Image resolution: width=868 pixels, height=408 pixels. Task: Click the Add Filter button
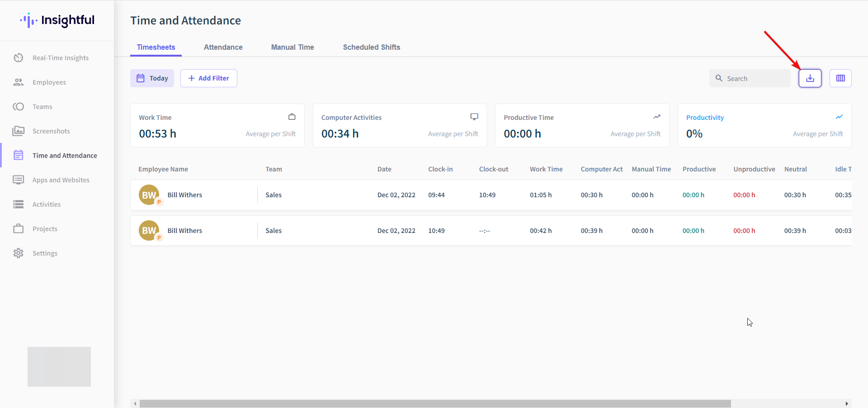click(x=209, y=78)
